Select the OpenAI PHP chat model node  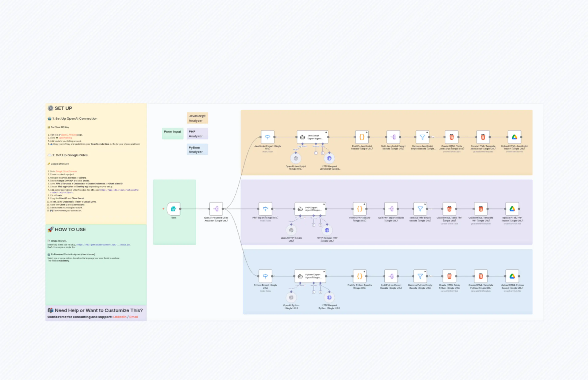point(291,230)
